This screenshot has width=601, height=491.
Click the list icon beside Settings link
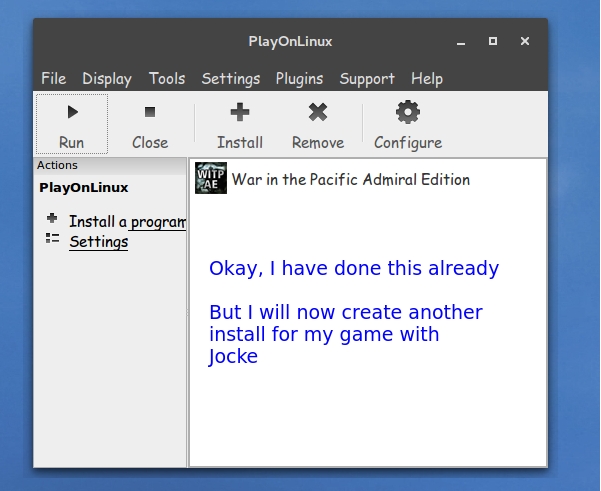(x=52, y=238)
